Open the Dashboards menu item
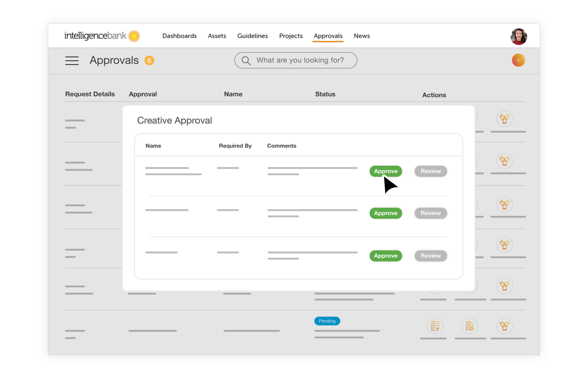This screenshot has height=387, width=588. pos(179,36)
